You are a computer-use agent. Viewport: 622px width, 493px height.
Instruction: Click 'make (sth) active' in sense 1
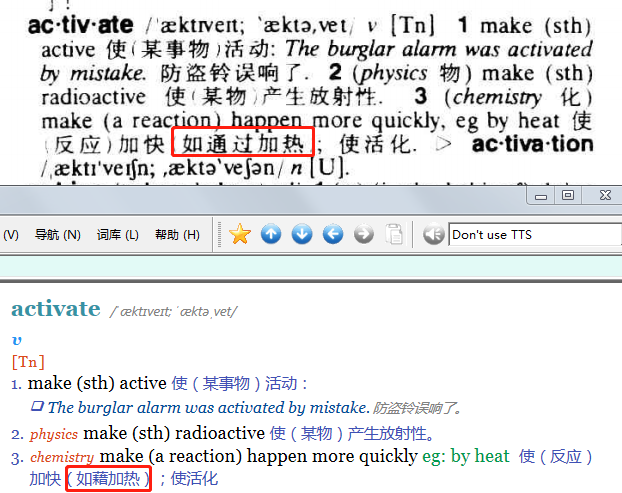(97, 383)
